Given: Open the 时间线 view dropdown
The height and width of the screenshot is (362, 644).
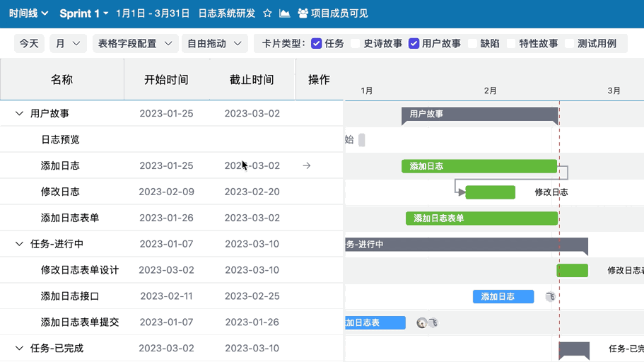Looking at the screenshot, I should pos(28,13).
